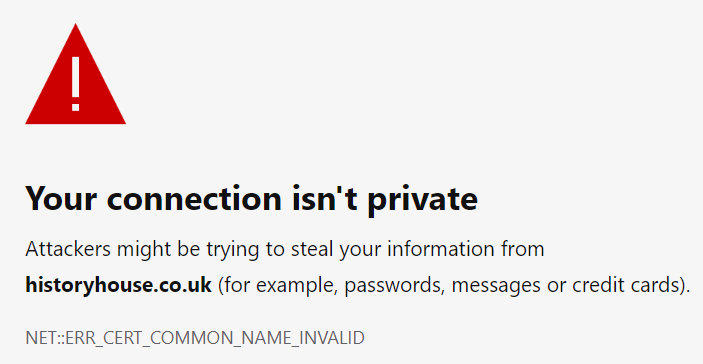Click the white exclamation mark inside triangle
Image resolution: width=703 pixels, height=364 pixels.
click(75, 84)
